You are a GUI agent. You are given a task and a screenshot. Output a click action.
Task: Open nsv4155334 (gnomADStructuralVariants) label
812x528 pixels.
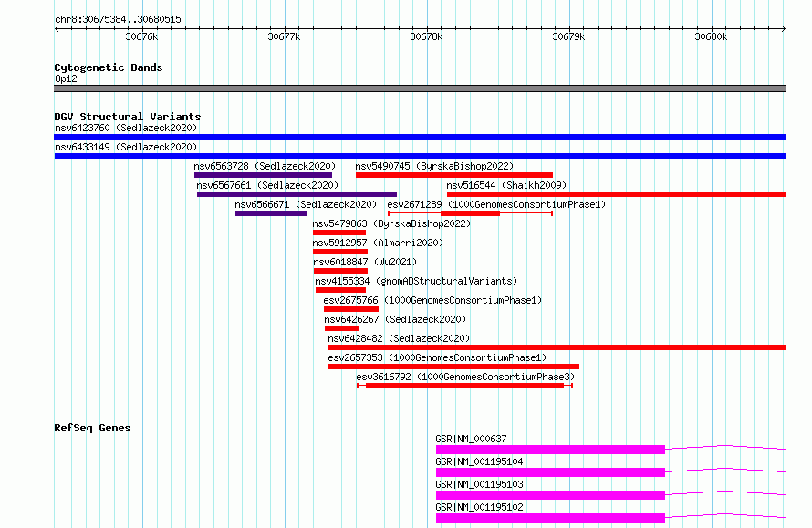click(416, 281)
